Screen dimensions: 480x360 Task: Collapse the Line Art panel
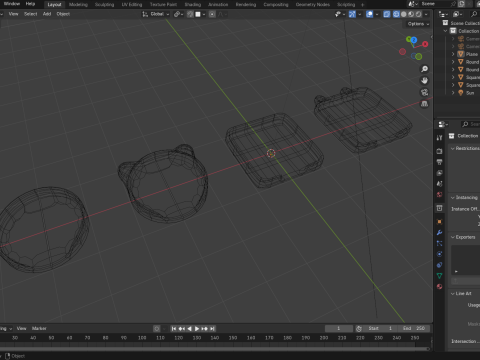click(x=453, y=294)
